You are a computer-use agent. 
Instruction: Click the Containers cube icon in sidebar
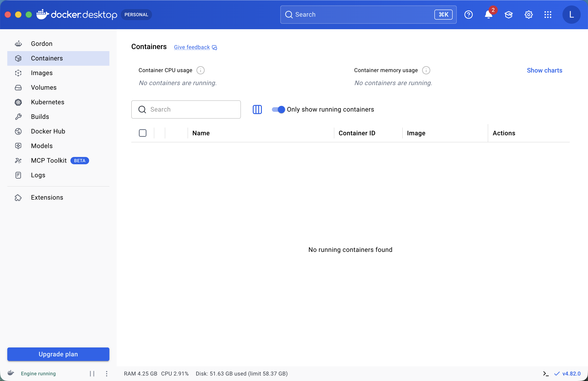(18, 58)
